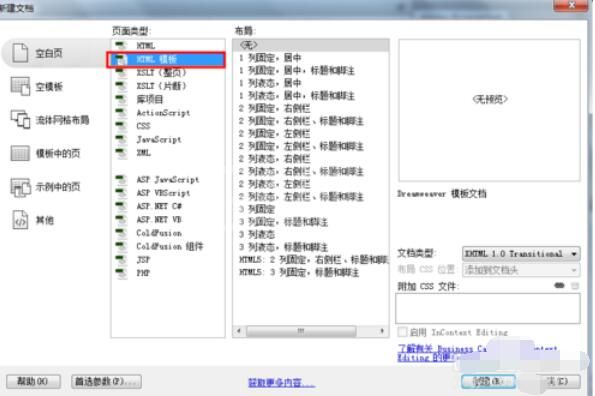Select layout '1 列固定, 居中, 标题和脚注'
The width and height of the screenshot is (595, 396).
[x=297, y=70]
